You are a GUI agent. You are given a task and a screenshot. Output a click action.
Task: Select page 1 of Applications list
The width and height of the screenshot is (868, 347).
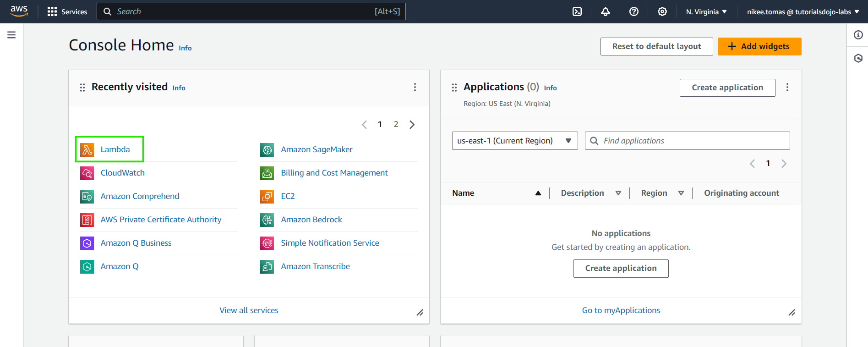coord(768,163)
